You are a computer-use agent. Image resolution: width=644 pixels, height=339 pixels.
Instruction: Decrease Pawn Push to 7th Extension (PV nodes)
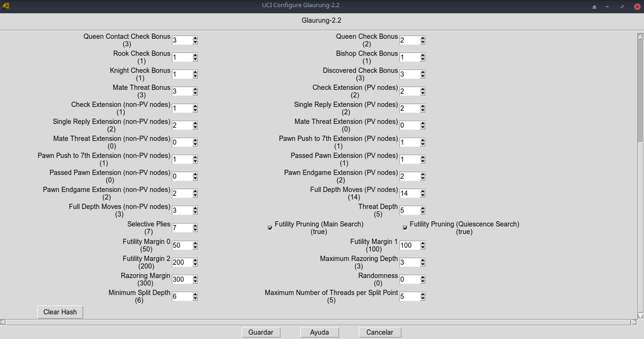click(x=423, y=145)
